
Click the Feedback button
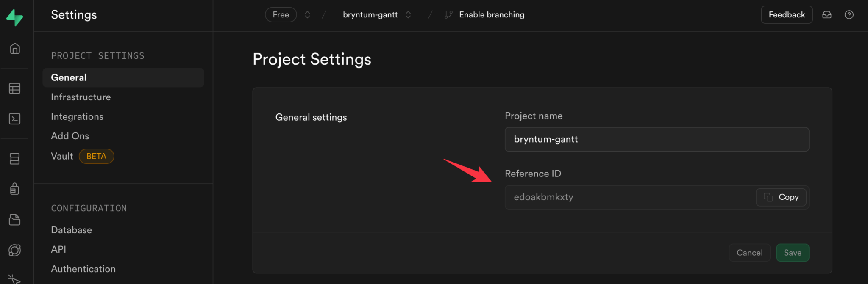point(787,15)
